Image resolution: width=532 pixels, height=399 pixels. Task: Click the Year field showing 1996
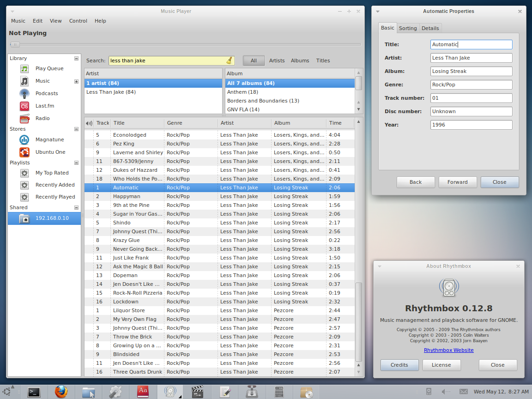(x=471, y=125)
